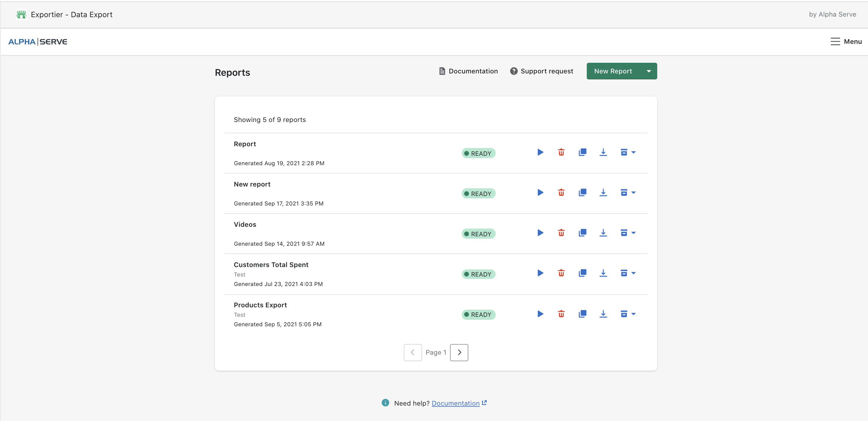Screen dimensions: 868x421
Task: Open the New Report dropdown arrow
Action: (648, 71)
